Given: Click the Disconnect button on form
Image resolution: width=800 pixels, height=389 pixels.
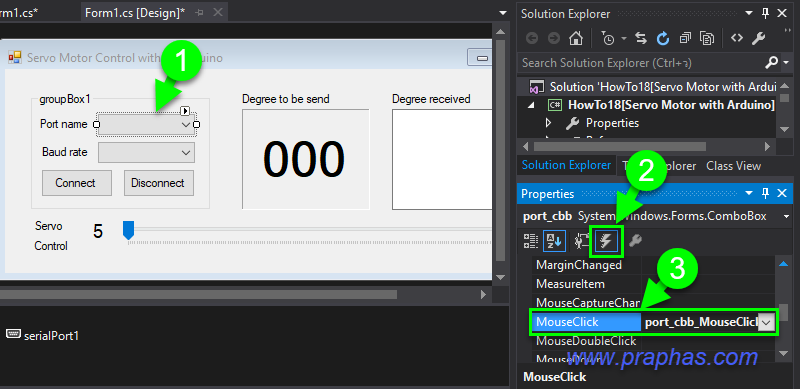Looking at the screenshot, I should [x=159, y=183].
